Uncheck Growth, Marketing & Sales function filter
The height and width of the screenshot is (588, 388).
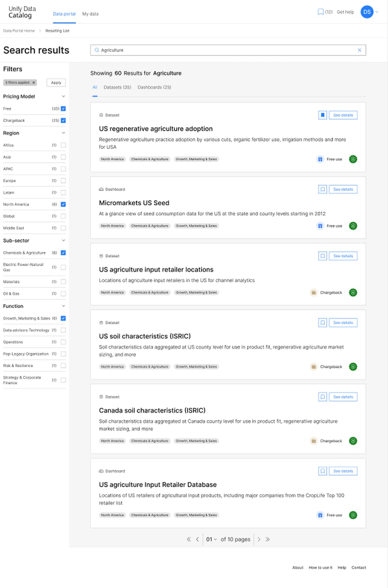click(63, 318)
